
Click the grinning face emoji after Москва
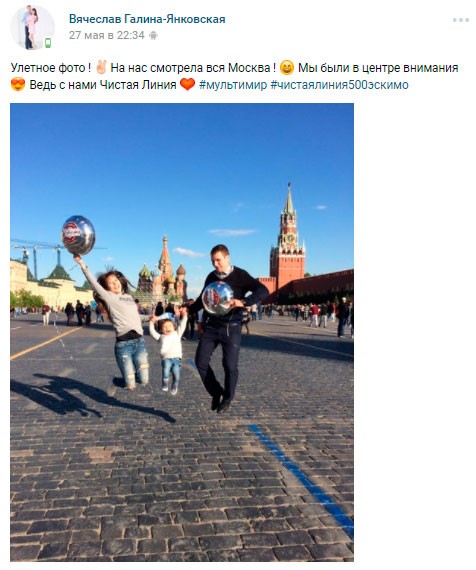pyautogui.click(x=287, y=68)
